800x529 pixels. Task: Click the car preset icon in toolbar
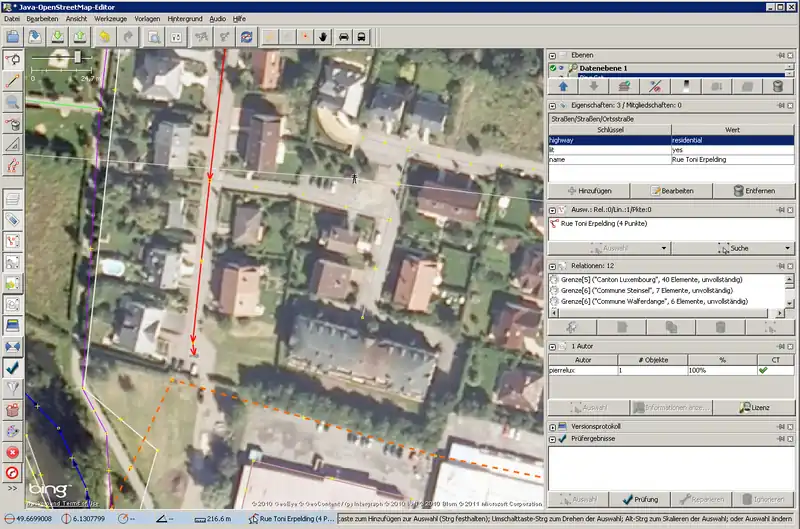[343, 37]
